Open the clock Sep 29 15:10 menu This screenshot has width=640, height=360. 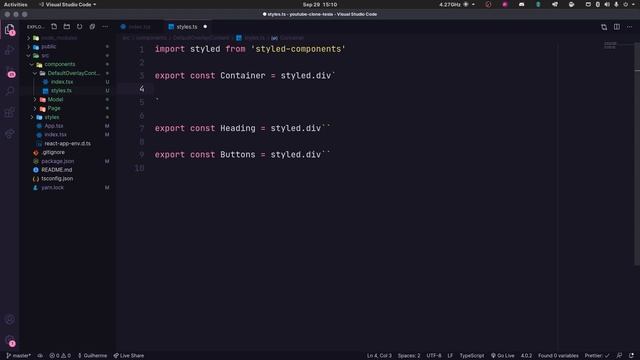pos(320,4)
